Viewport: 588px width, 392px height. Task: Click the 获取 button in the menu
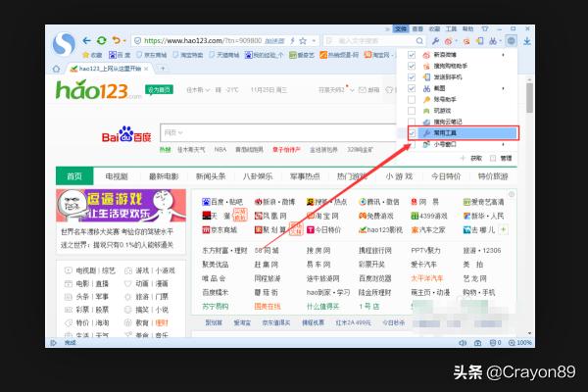coord(475,157)
